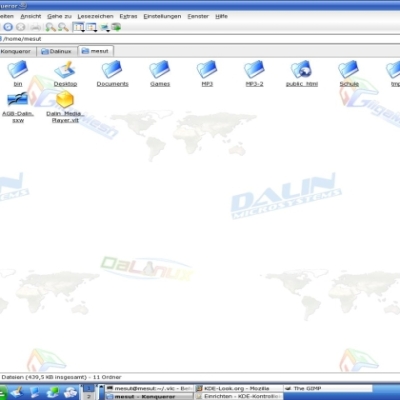This screenshot has width=400, height=400.
Task: Open the Fenster menu
Action: pyautogui.click(x=198, y=16)
